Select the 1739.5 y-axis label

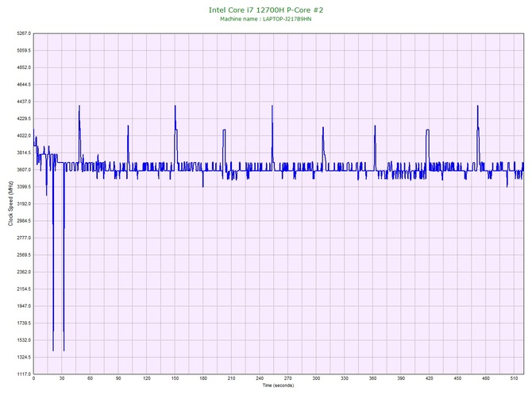24,323
